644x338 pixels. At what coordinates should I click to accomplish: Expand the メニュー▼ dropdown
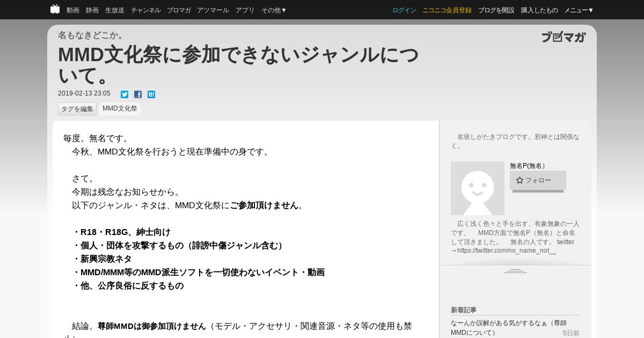tap(579, 10)
